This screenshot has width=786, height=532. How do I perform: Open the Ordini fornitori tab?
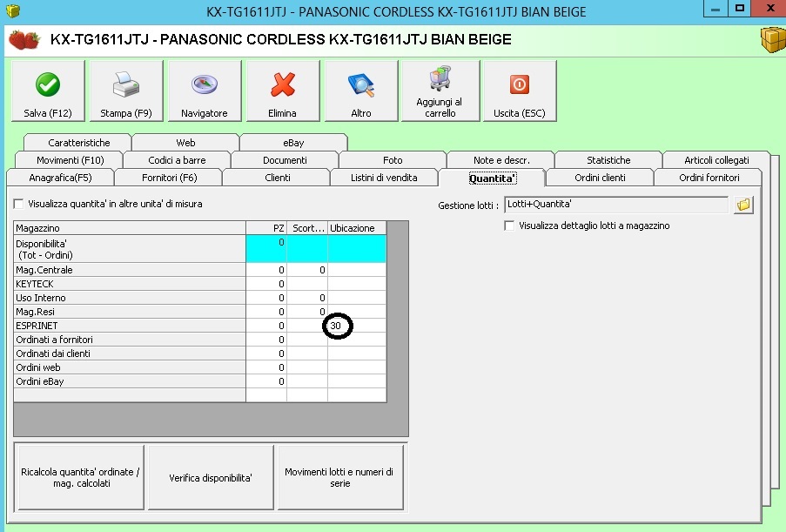709,178
